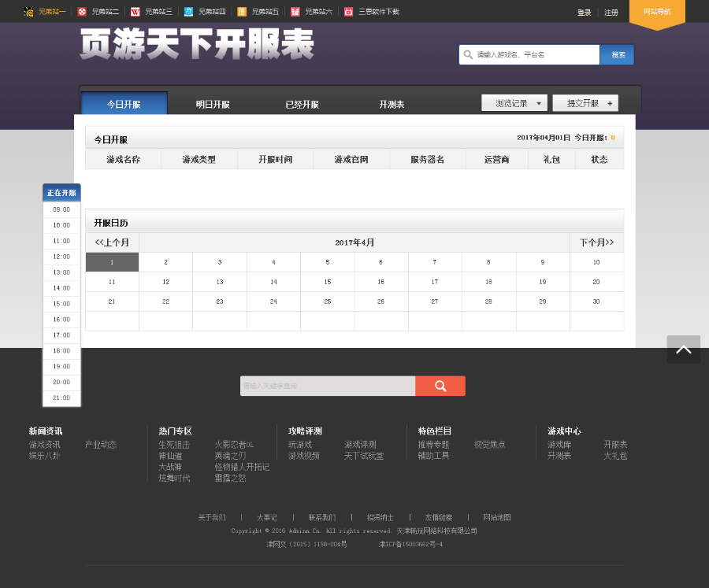
Task: Switch to the 已经开服 tab
Action: pos(303,105)
